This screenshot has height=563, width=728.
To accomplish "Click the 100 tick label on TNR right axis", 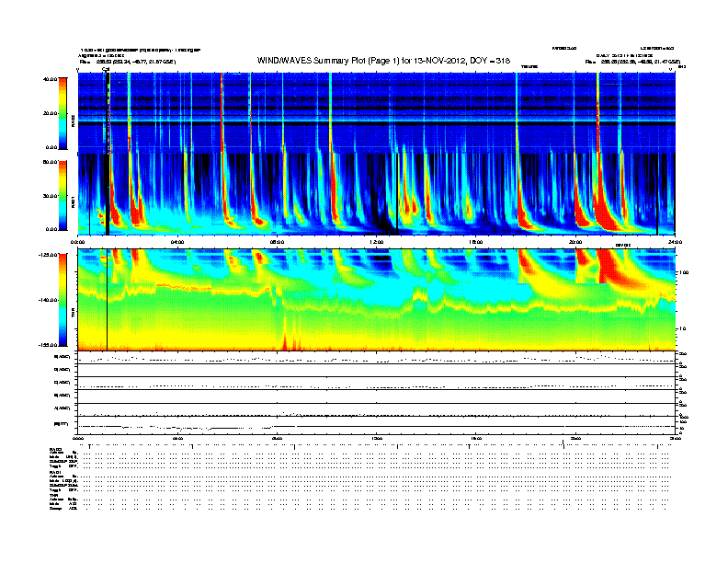I will [x=684, y=272].
